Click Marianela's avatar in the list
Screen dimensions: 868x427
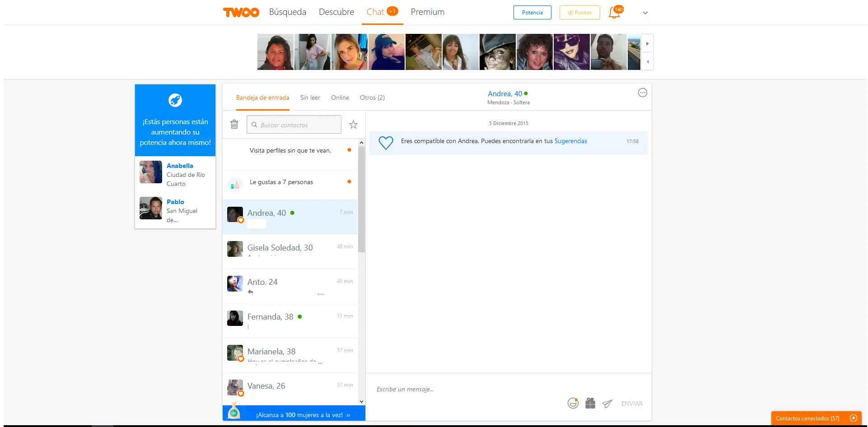pos(235,353)
